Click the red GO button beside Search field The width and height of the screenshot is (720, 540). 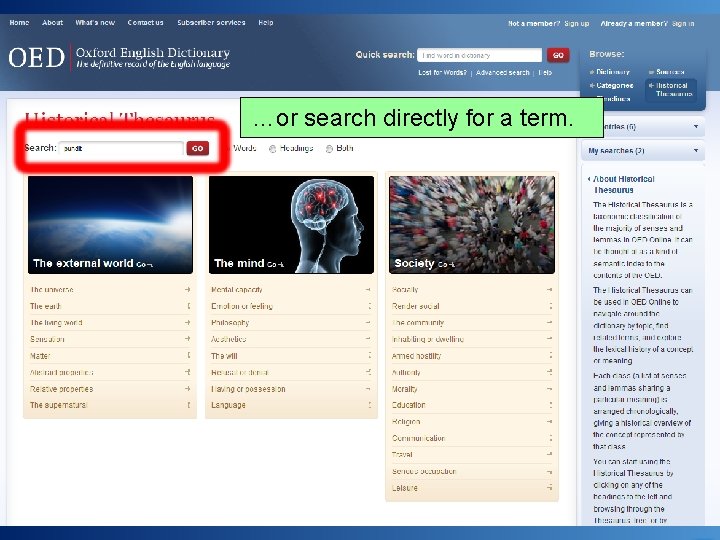[197, 148]
